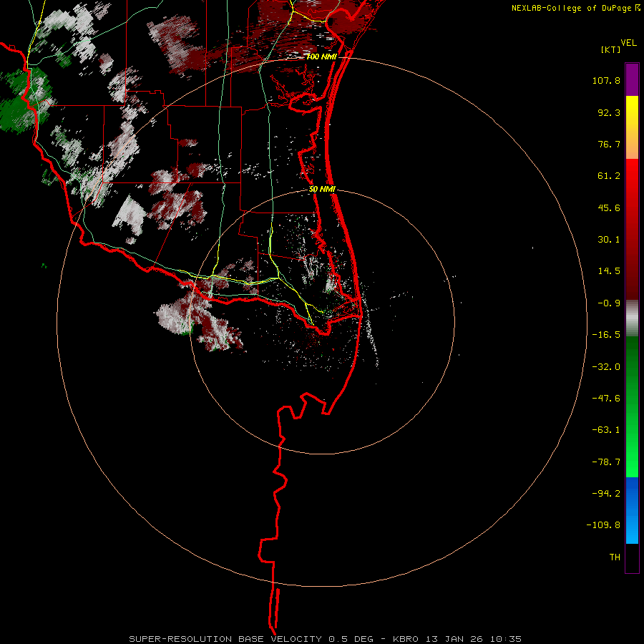
Task: Click the 61.2 scale value
Action: [x=609, y=176]
